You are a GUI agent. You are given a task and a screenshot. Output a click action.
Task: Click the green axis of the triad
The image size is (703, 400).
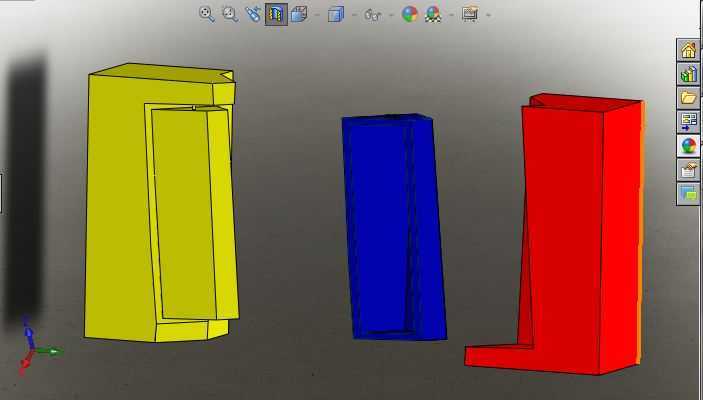49,351
